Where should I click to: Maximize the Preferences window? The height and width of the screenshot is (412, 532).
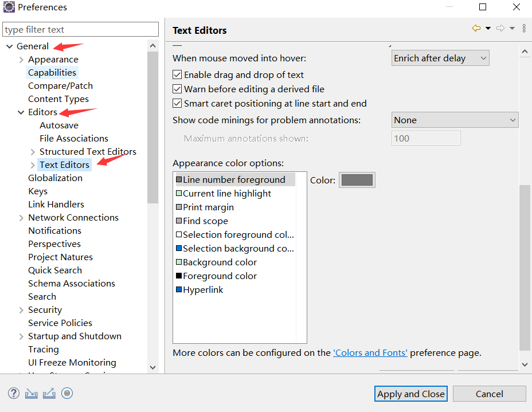483,7
